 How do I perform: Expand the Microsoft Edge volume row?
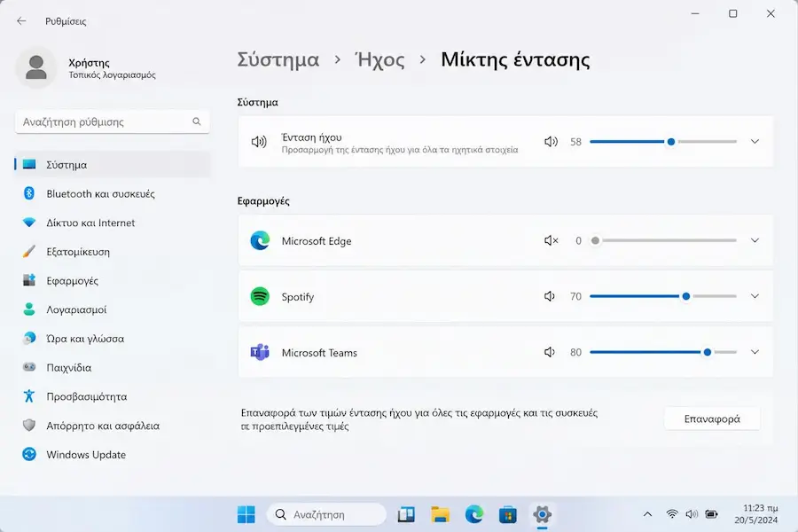(x=755, y=240)
